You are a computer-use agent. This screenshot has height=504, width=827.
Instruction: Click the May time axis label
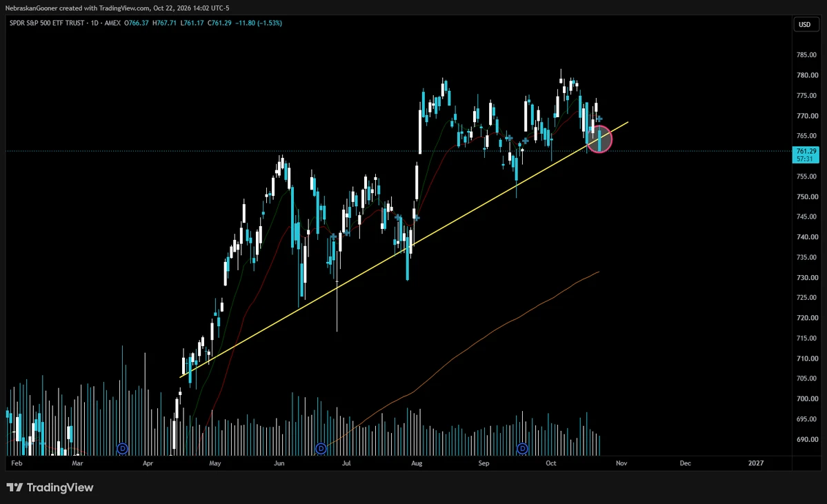[215, 463]
